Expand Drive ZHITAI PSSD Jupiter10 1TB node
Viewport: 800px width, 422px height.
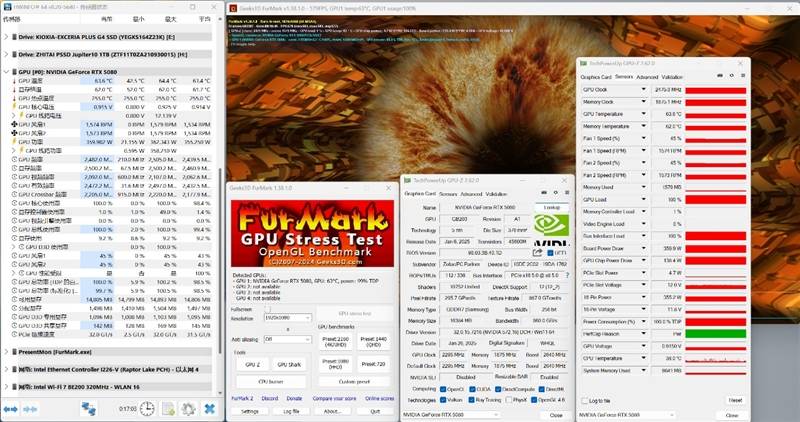6,54
